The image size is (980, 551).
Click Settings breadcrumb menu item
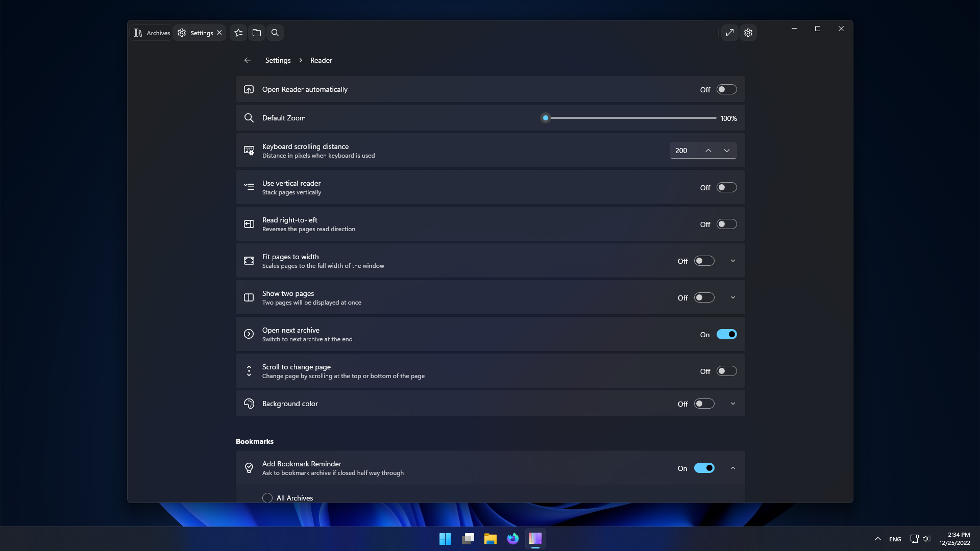pos(278,60)
